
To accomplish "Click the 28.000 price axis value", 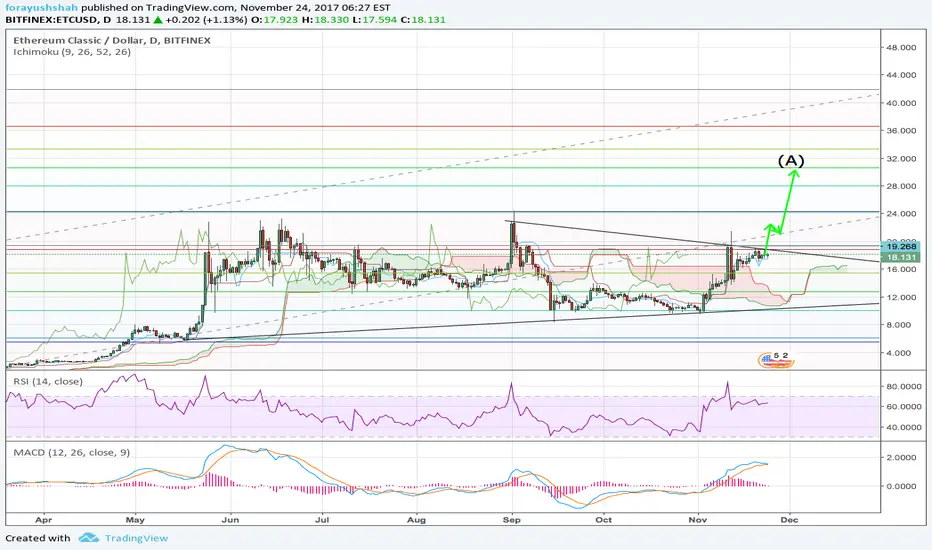I will pos(901,186).
